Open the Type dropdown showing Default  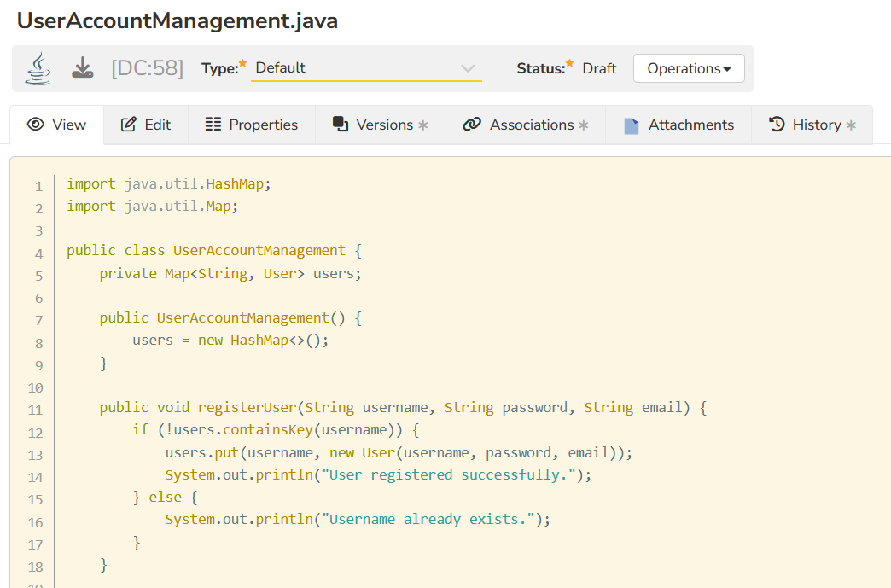(x=365, y=68)
